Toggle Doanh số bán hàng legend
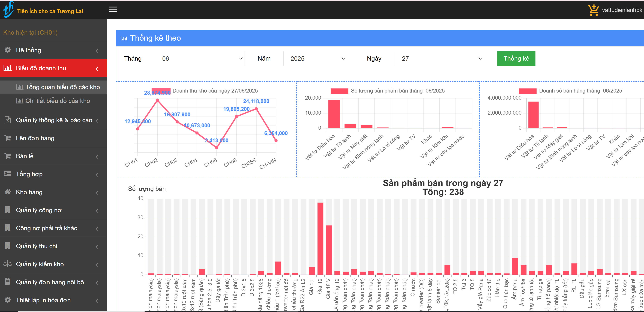The image size is (644, 312). 528,91
